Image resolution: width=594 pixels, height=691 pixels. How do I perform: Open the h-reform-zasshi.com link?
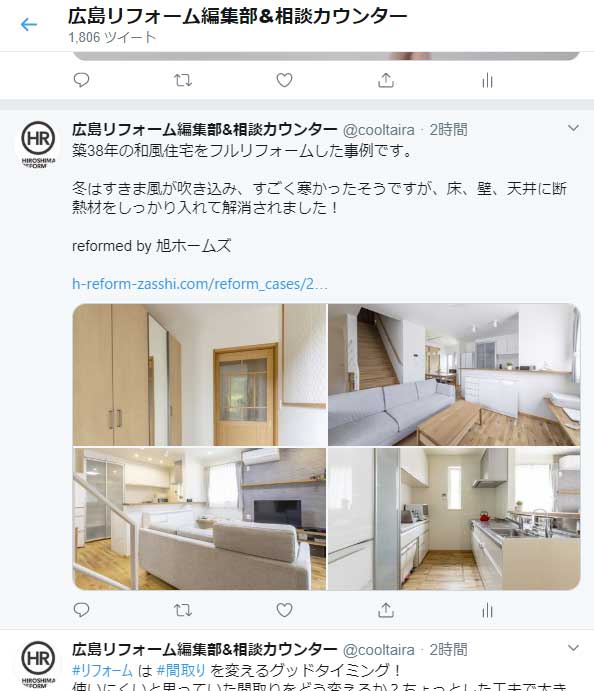point(200,284)
